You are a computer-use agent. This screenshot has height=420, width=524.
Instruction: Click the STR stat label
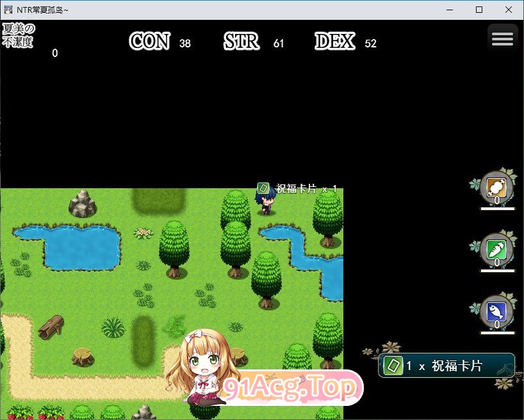tap(242, 41)
